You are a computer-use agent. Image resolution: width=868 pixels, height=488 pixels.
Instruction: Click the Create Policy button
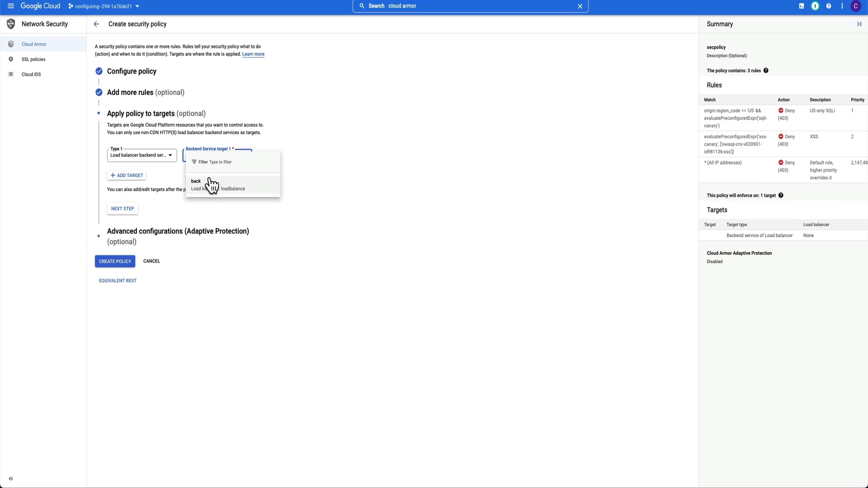click(x=115, y=261)
